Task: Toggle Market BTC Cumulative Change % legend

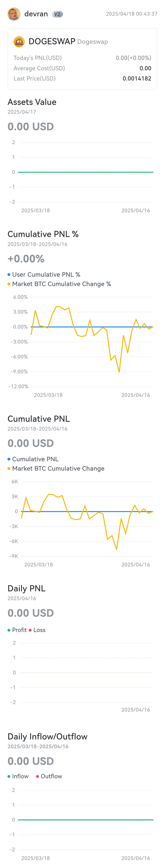Action: click(x=59, y=284)
